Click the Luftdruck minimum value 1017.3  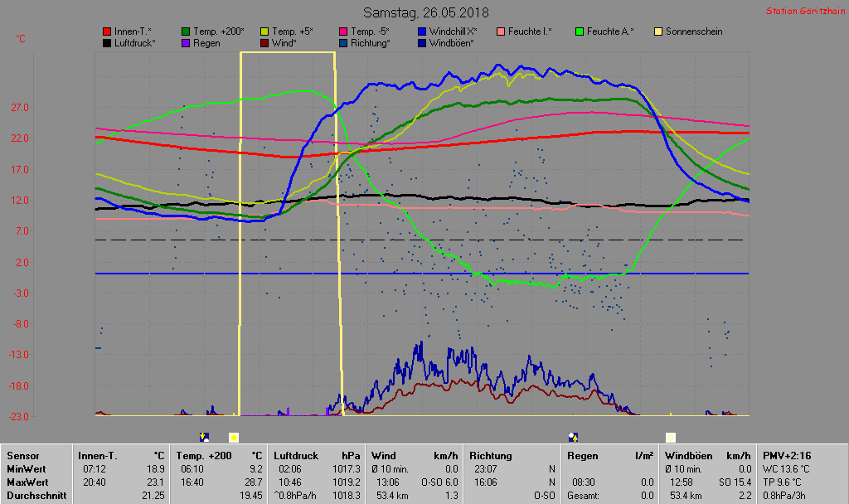point(347,469)
